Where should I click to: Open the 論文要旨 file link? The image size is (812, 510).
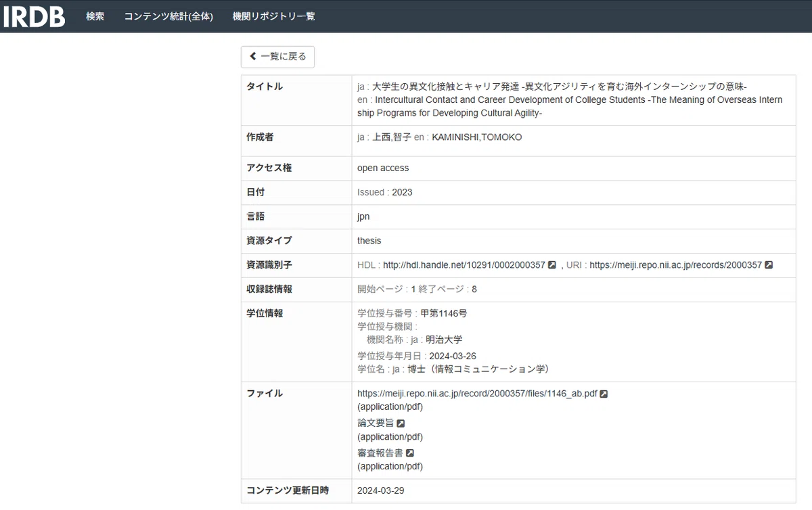pyautogui.click(x=376, y=423)
